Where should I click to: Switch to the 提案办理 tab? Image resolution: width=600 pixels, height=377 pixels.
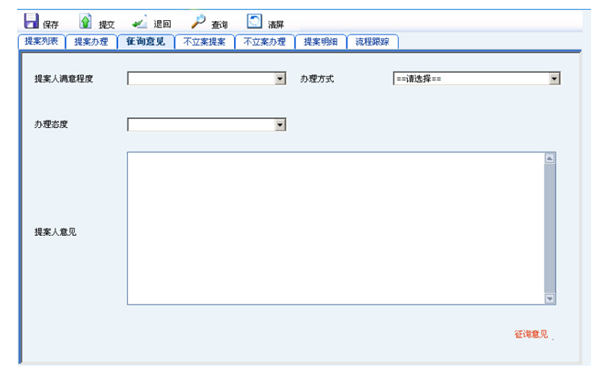(91, 41)
